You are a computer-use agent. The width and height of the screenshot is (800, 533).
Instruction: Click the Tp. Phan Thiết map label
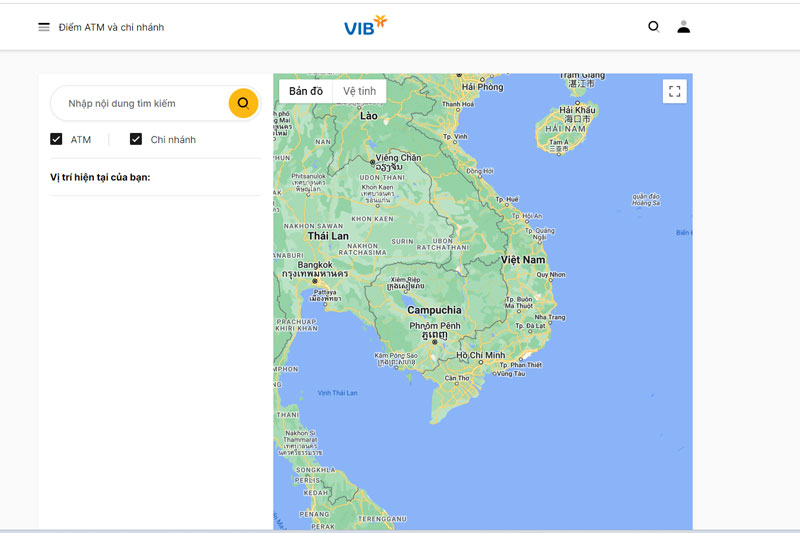tap(520, 365)
